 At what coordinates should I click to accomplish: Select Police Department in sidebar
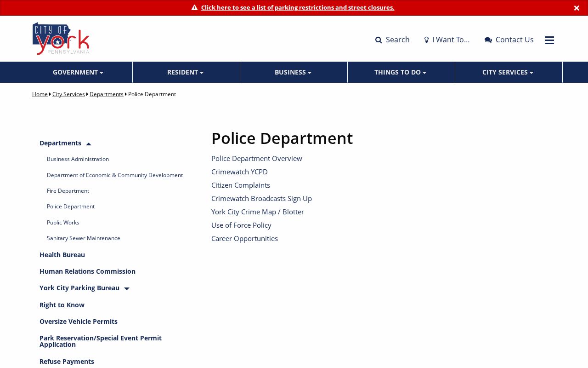coord(71,207)
